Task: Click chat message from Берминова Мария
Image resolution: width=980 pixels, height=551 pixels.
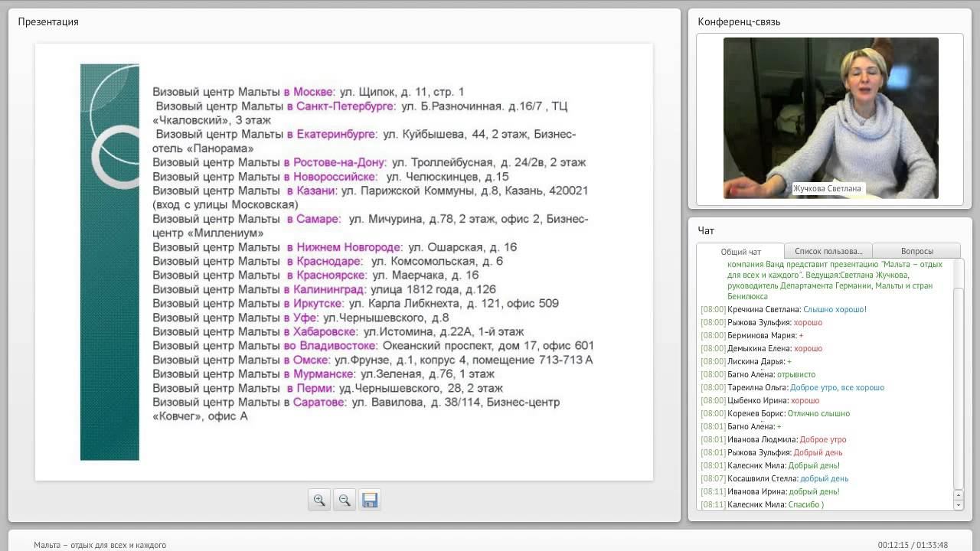Action: [752, 336]
